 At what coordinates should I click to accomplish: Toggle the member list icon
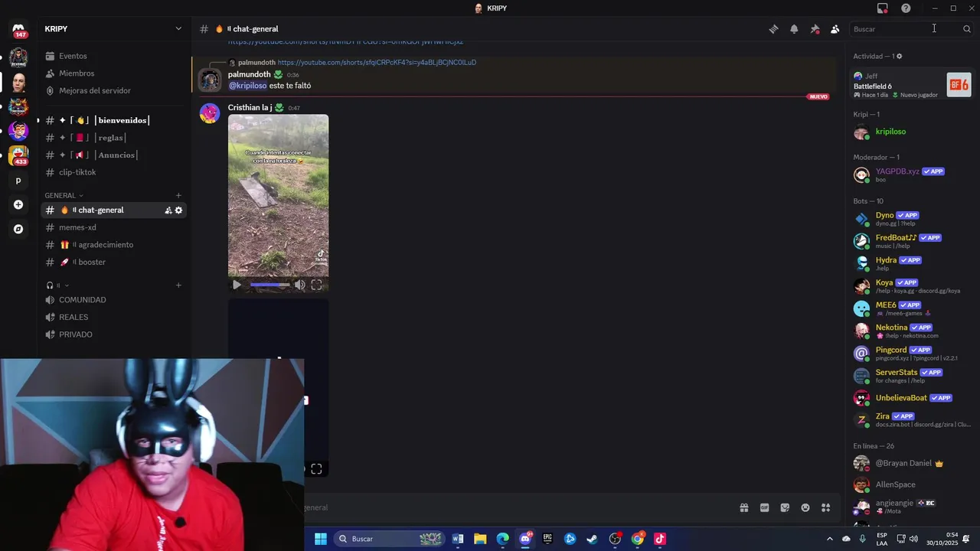tap(835, 29)
